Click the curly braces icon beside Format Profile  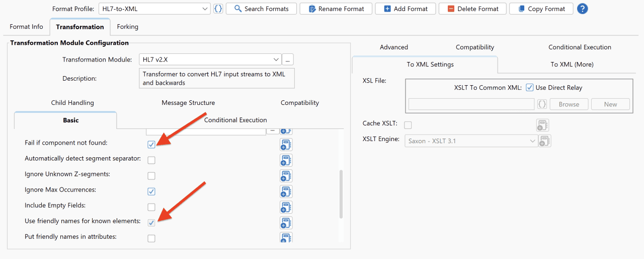coord(218,9)
